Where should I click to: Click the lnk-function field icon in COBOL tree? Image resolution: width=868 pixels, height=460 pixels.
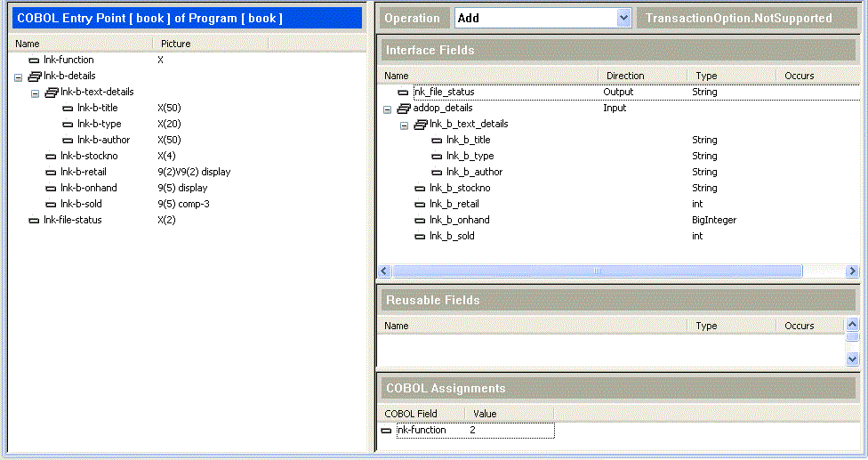(34, 61)
